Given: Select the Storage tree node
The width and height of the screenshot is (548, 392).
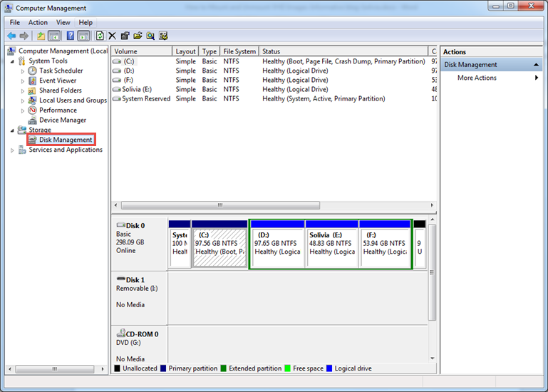Looking at the screenshot, I should pyautogui.click(x=40, y=130).
